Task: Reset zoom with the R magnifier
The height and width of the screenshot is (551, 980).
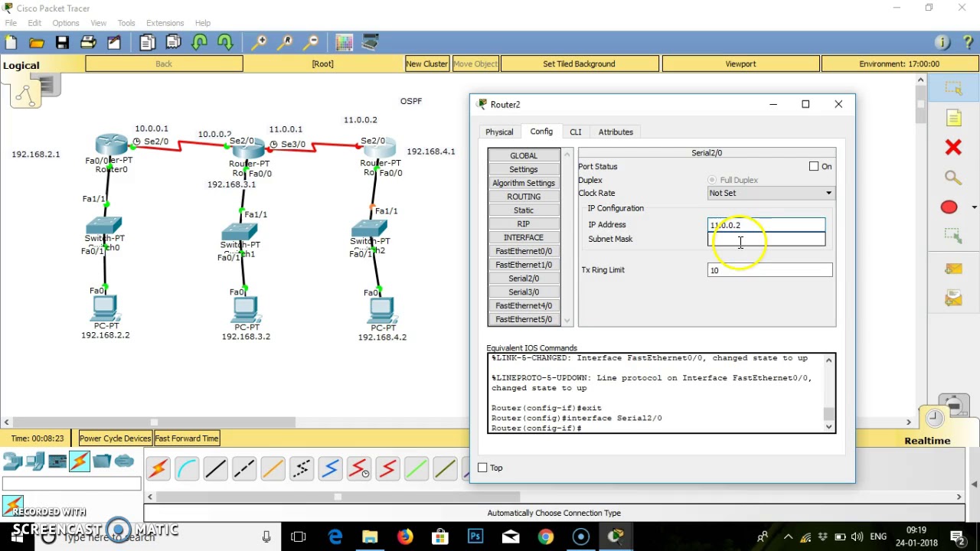Action: 286,43
